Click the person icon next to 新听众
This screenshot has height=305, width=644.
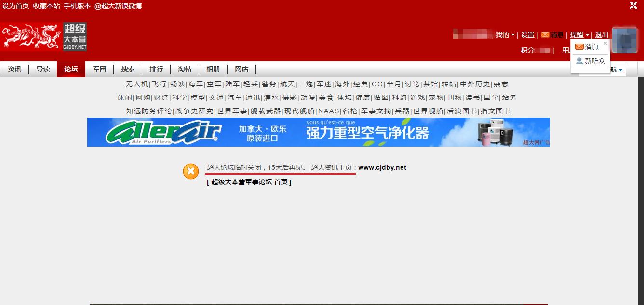579,61
